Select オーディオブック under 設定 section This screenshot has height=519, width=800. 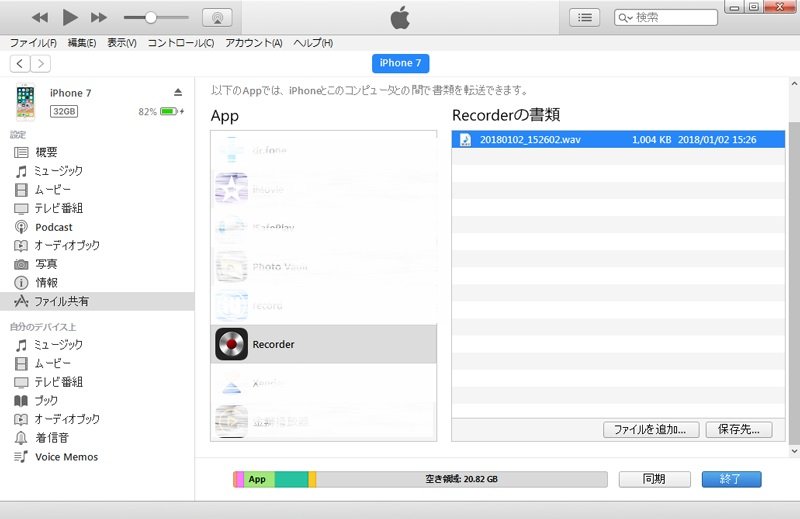[97, 245]
